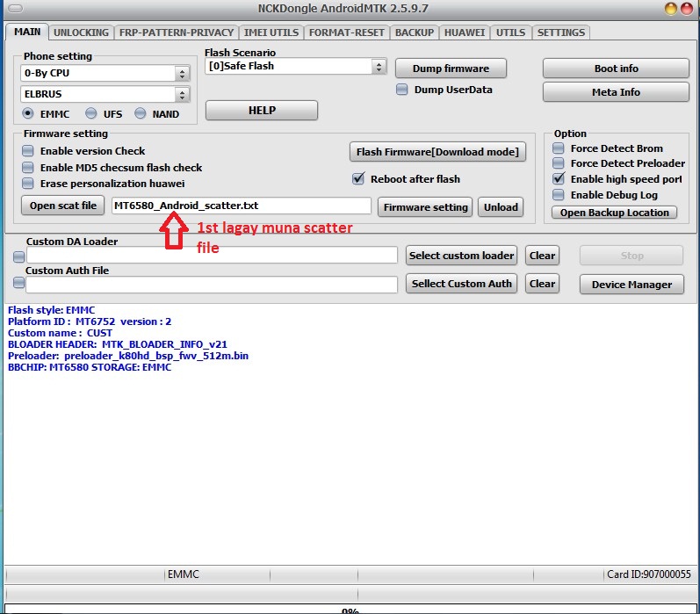The height and width of the screenshot is (614, 700).
Task: Open Boot info
Action: [x=616, y=69]
